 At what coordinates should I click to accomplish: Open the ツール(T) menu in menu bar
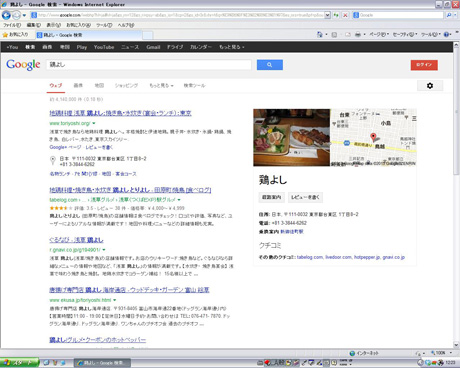pyautogui.click(x=104, y=25)
